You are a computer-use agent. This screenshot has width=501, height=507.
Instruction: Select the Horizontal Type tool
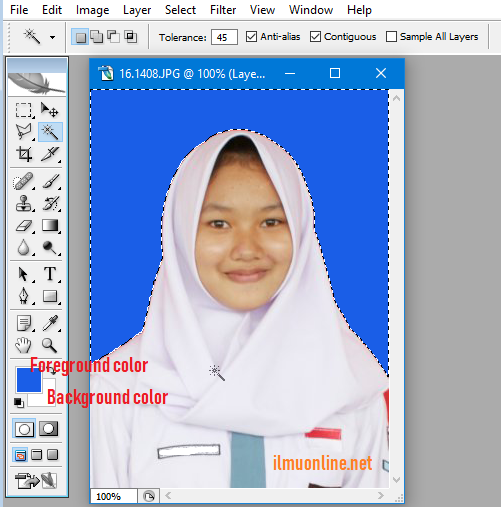pyautogui.click(x=50, y=274)
